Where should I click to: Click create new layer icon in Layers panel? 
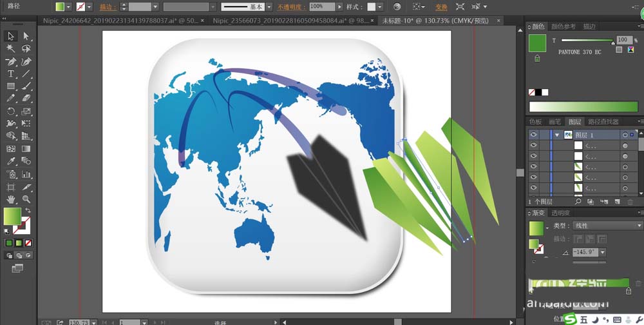point(617,202)
